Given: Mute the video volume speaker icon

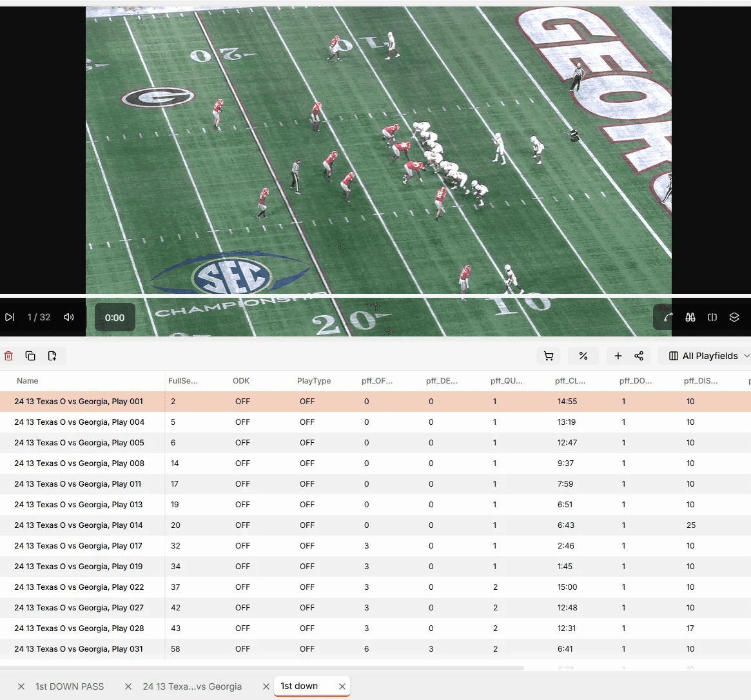Looking at the screenshot, I should click(69, 317).
